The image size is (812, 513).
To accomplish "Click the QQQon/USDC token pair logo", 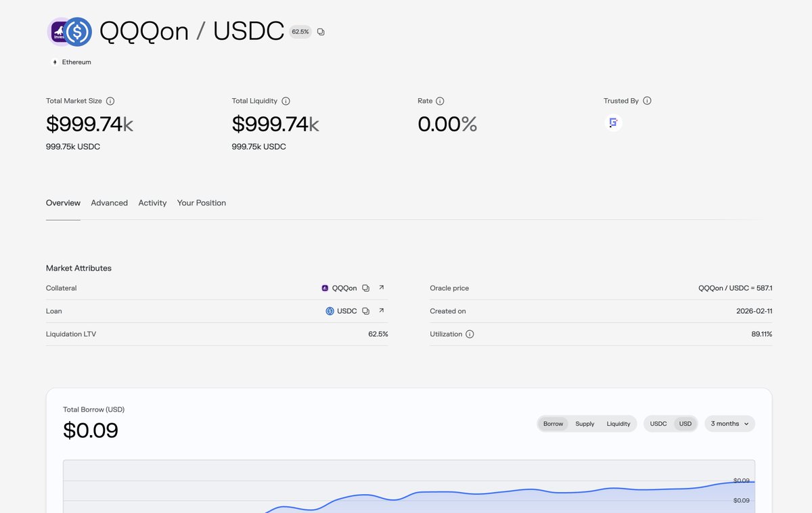I will pyautogui.click(x=69, y=32).
